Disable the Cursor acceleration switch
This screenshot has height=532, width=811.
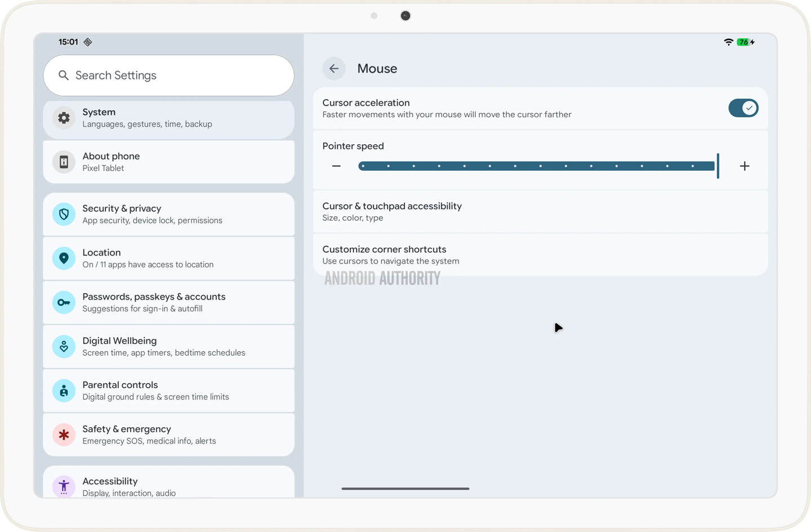click(x=743, y=108)
